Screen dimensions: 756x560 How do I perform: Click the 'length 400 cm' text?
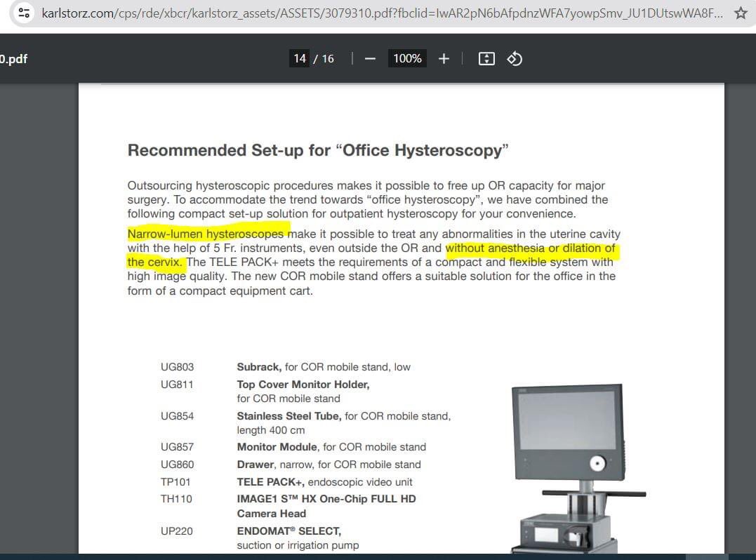(x=270, y=430)
